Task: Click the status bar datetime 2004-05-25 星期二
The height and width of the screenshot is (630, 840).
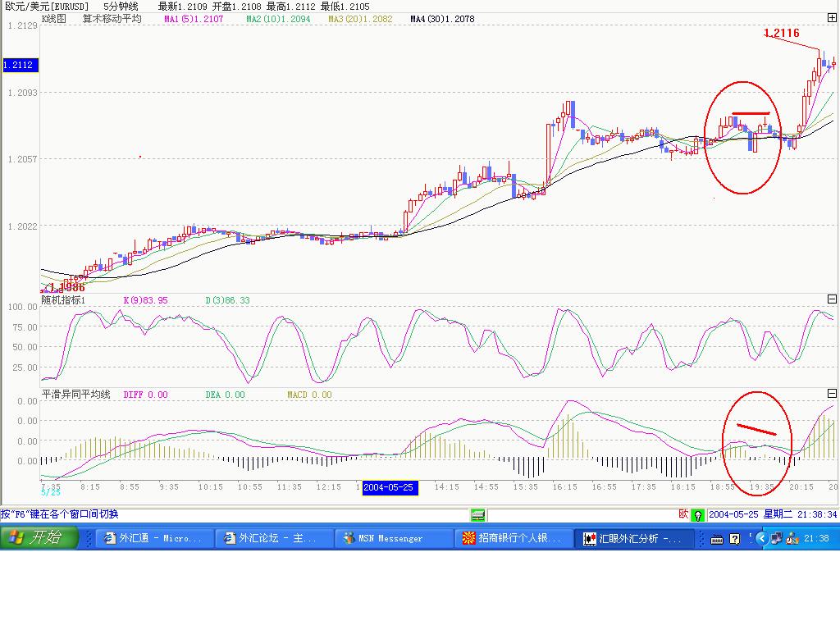Action: coord(773,514)
